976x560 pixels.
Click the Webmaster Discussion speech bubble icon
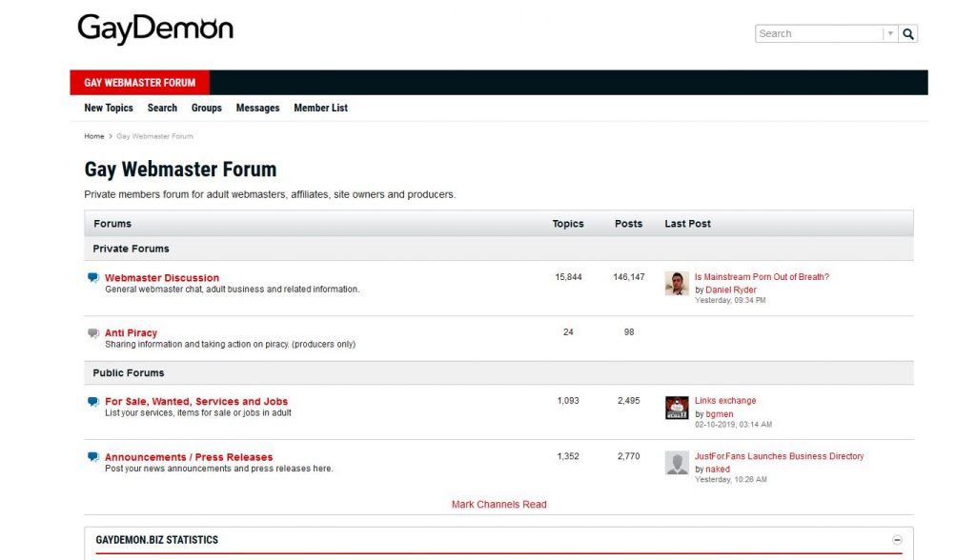93,277
